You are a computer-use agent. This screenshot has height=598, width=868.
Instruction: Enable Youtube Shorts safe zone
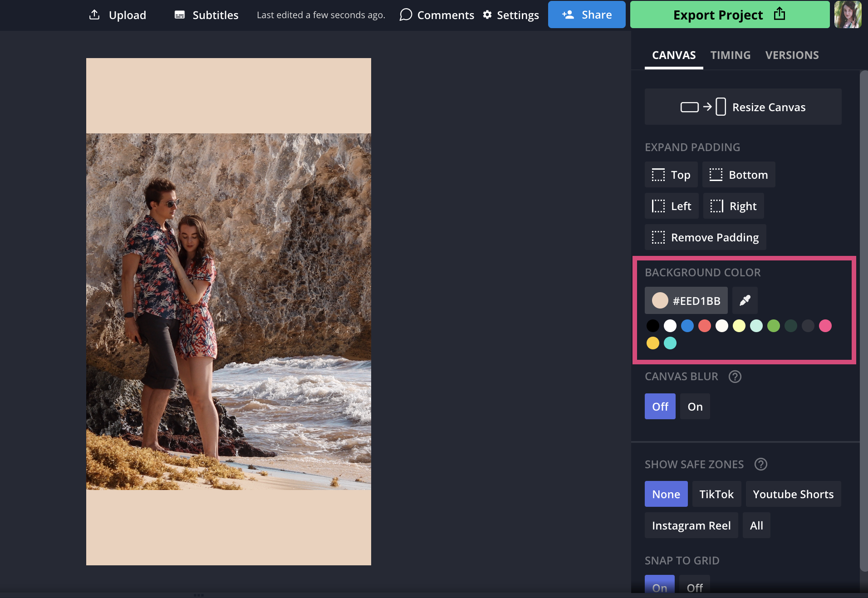793,494
